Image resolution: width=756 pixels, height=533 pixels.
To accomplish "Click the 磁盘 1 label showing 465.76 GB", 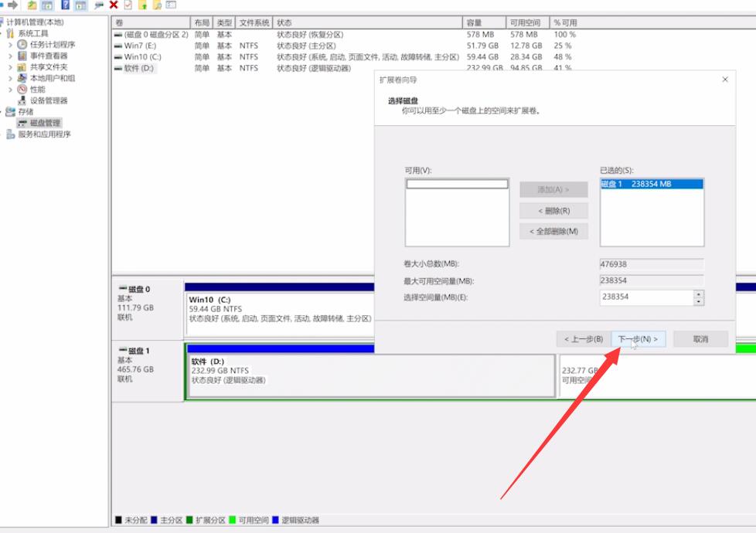I will [147, 370].
